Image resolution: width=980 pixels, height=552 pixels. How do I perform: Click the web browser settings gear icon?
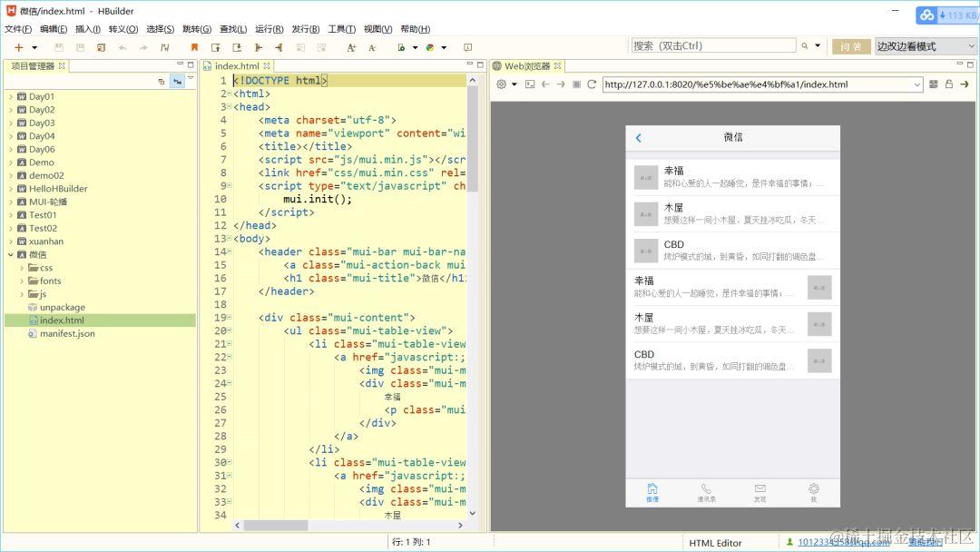coord(501,84)
